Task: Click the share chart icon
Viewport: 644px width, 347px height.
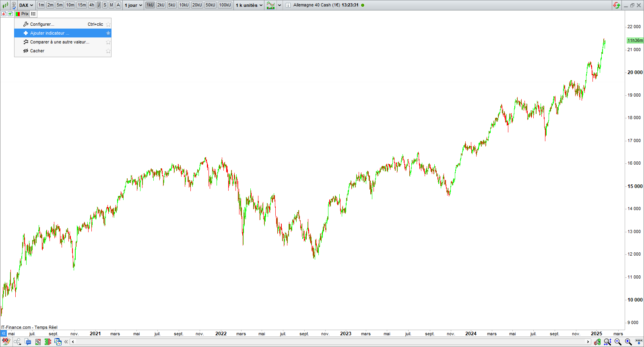Action: (x=17, y=342)
